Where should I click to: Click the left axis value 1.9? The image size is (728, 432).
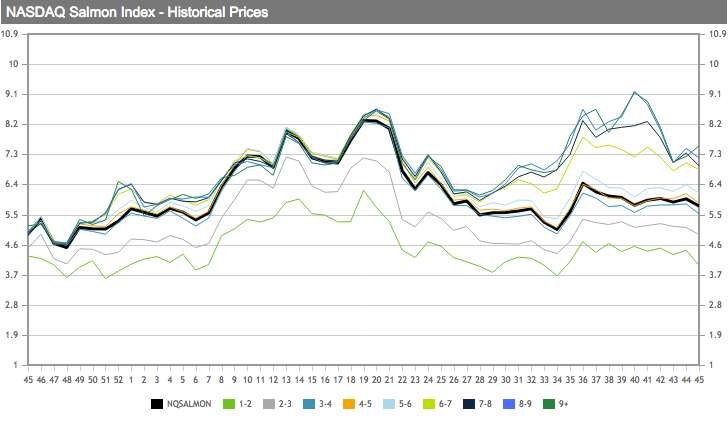pos(12,335)
